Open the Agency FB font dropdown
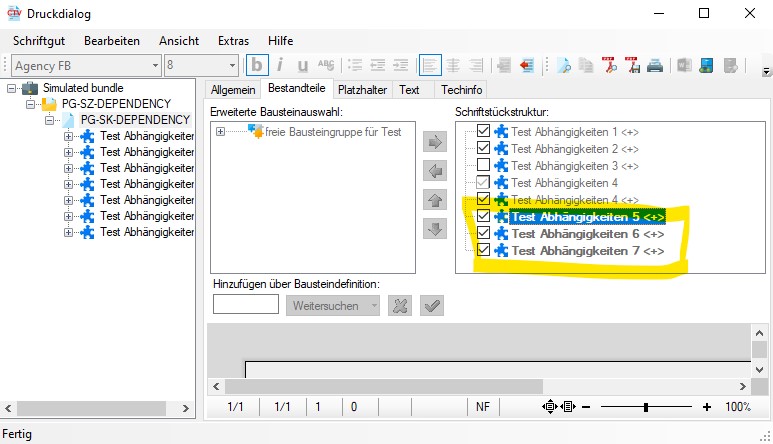The image size is (773, 444). 154,66
